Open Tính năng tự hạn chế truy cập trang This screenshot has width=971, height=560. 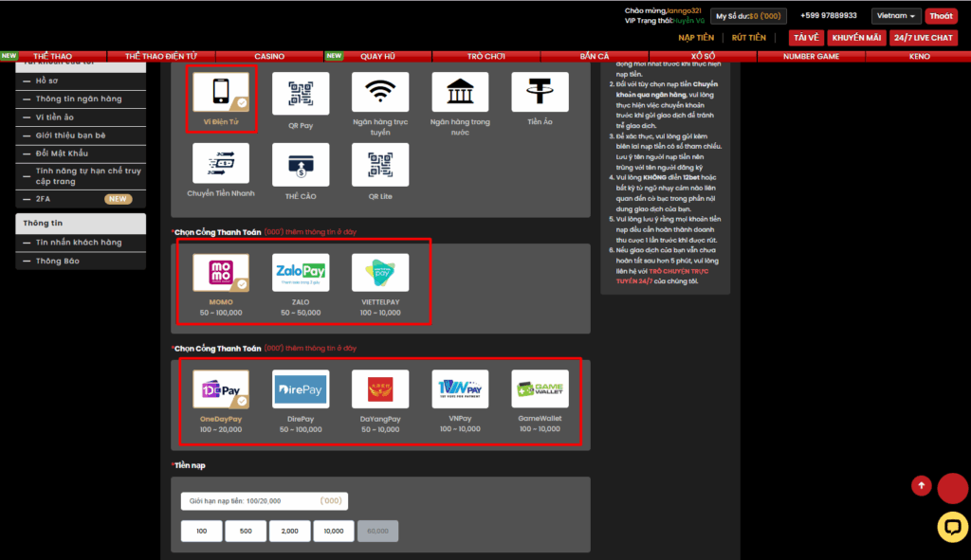click(x=81, y=176)
